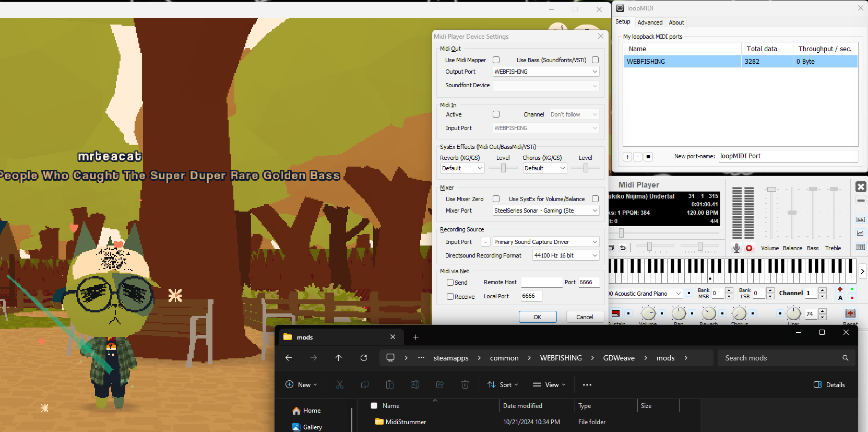This screenshot has height=432, width=868.
Task: Click the letter A icon beside Channel
Action: click(840, 298)
